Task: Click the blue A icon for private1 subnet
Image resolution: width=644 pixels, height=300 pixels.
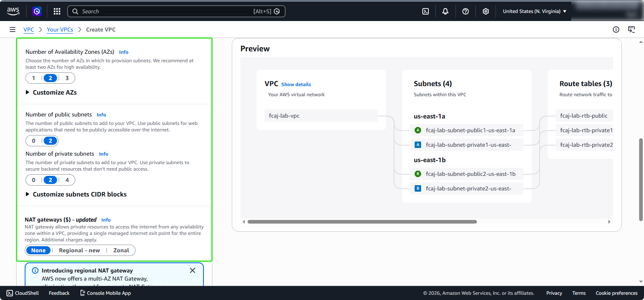Action: point(418,145)
